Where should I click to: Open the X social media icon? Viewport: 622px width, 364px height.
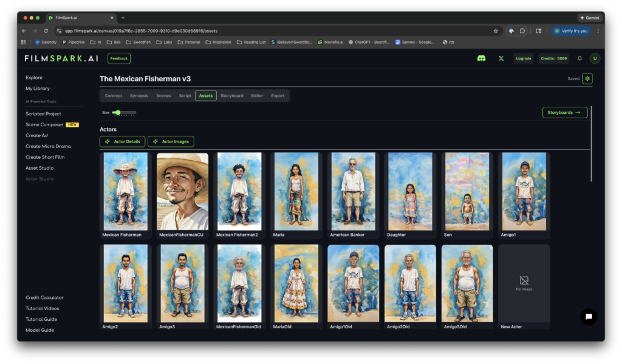click(x=501, y=58)
